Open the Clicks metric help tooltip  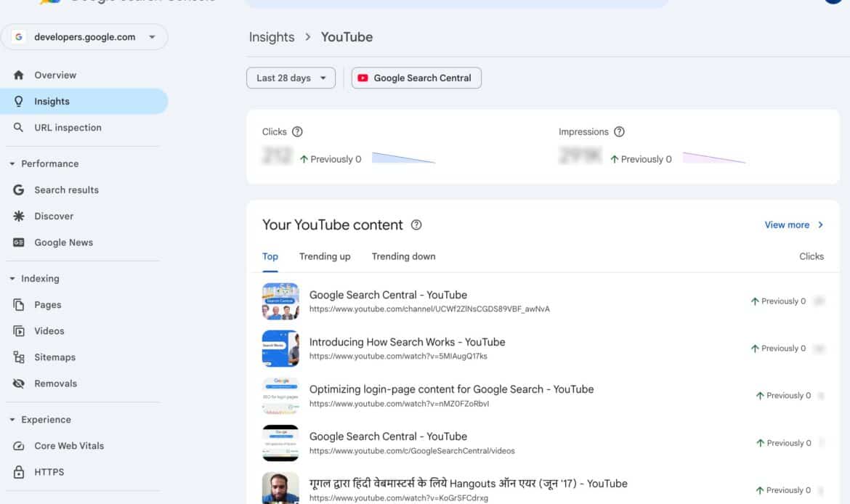[299, 131]
